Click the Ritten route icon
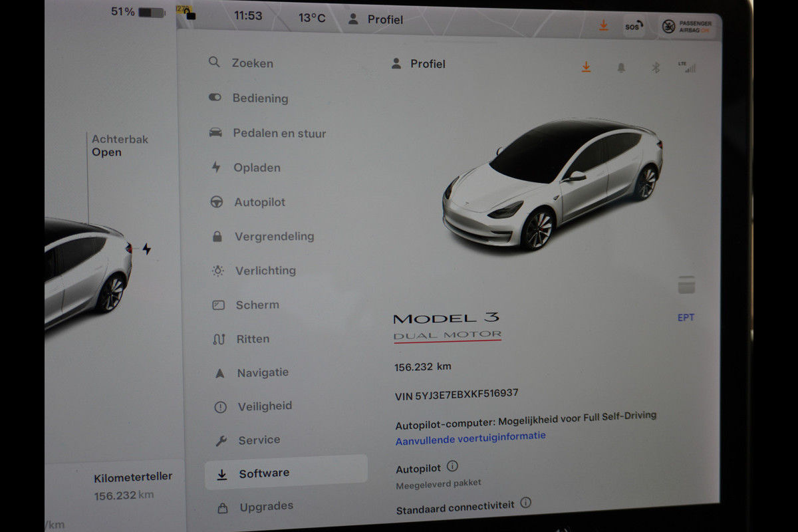The width and height of the screenshot is (798, 532). 219,339
